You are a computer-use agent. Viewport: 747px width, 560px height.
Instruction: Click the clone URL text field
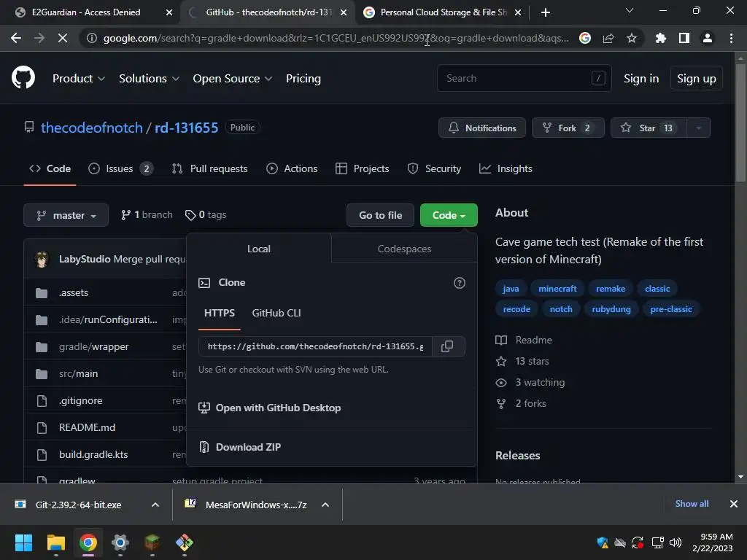(315, 346)
